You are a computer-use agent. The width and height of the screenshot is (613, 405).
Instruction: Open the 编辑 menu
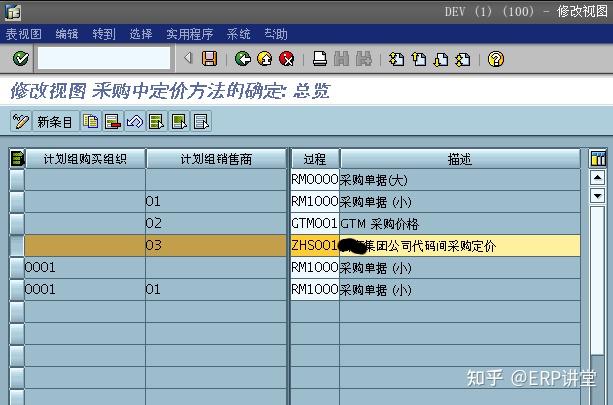click(x=67, y=34)
